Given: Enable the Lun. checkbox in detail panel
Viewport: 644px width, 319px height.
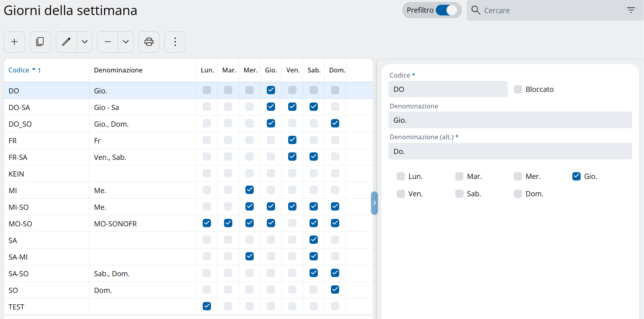Looking at the screenshot, I should click(x=401, y=177).
